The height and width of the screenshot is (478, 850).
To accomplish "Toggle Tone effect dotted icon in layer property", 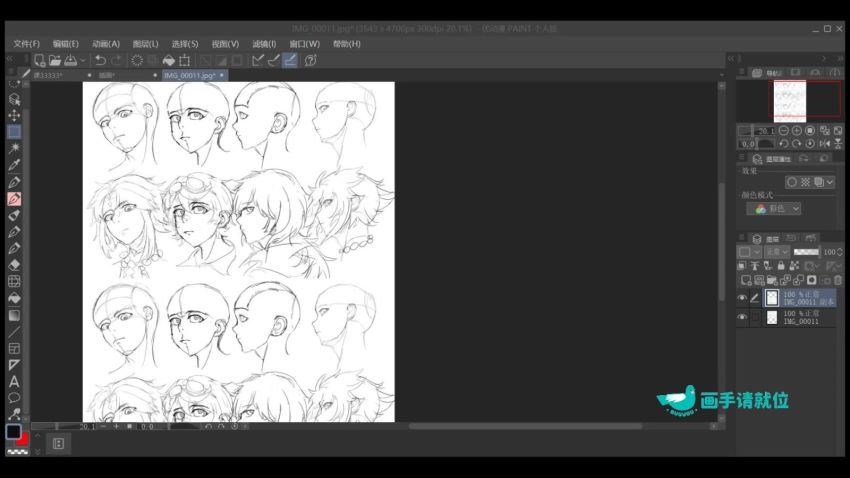I will tap(805, 182).
